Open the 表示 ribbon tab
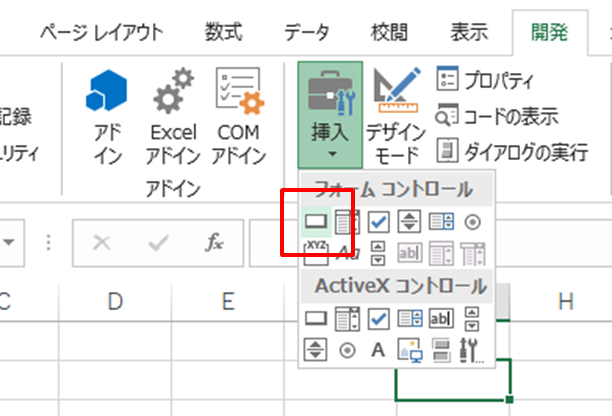Screen dimensions: 612x416 point(469,32)
